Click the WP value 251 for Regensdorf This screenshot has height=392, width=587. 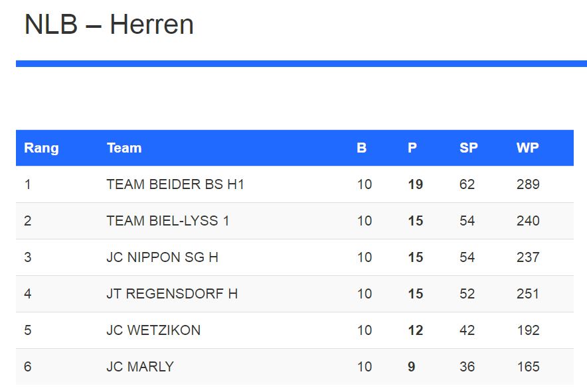pos(528,294)
